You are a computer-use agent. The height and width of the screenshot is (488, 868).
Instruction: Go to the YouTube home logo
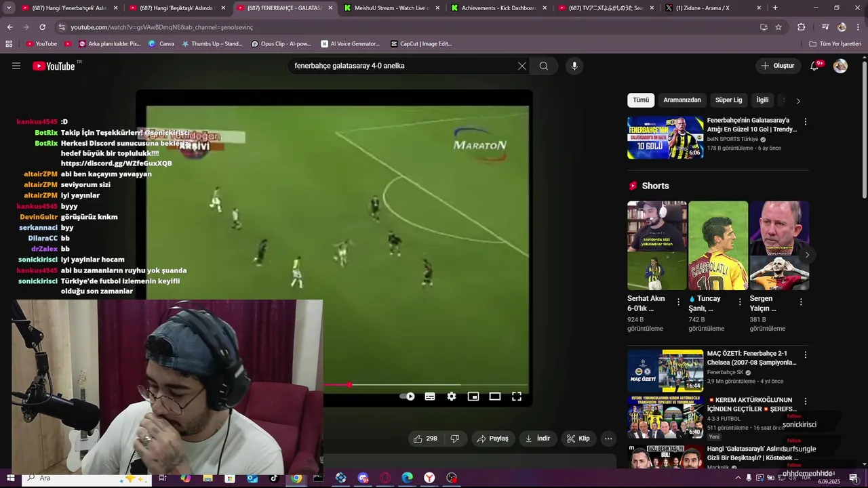coord(54,66)
